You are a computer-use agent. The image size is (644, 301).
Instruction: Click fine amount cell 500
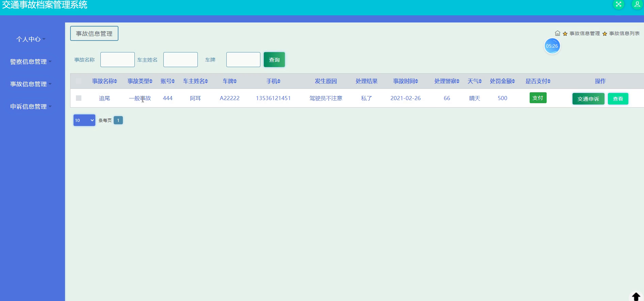tap(502, 98)
